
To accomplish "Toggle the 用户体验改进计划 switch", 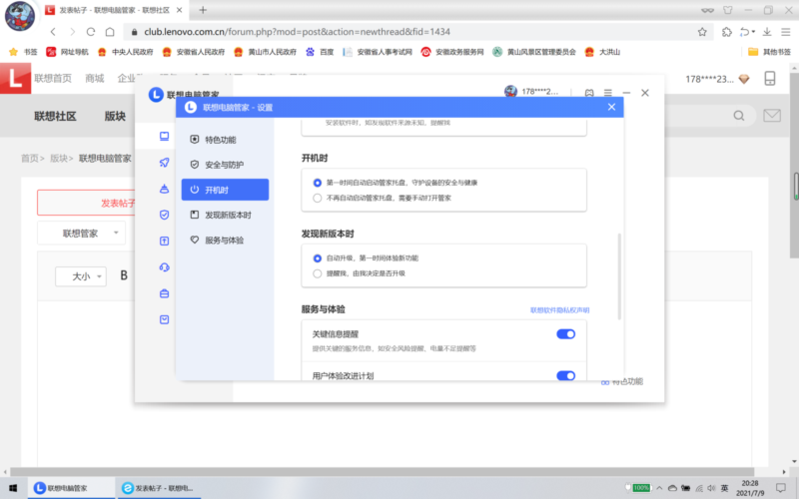I will coord(565,376).
